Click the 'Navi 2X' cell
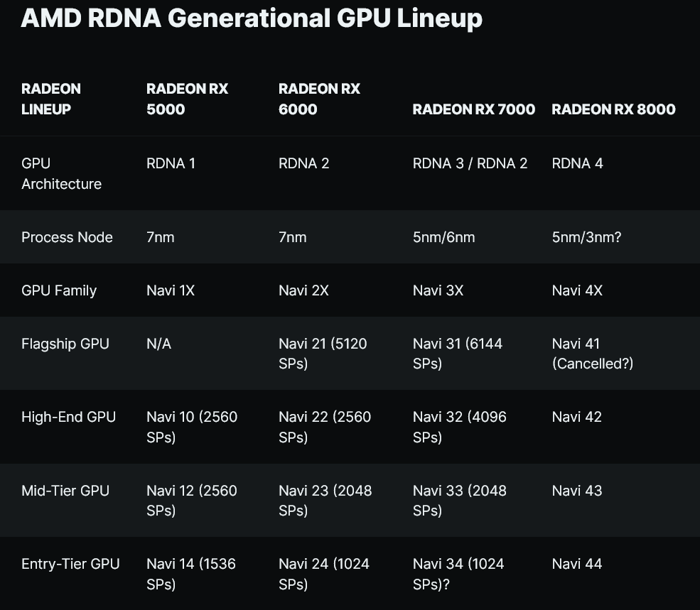The width and height of the screenshot is (700, 610). pyautogui.click(x=303, y=290)
